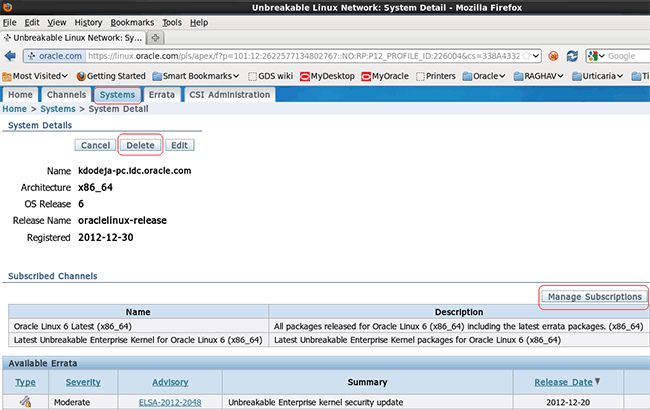650x410 pixels.
Task: Select the Unbreakable Linux Network browser tab
Action: point(73,38)
